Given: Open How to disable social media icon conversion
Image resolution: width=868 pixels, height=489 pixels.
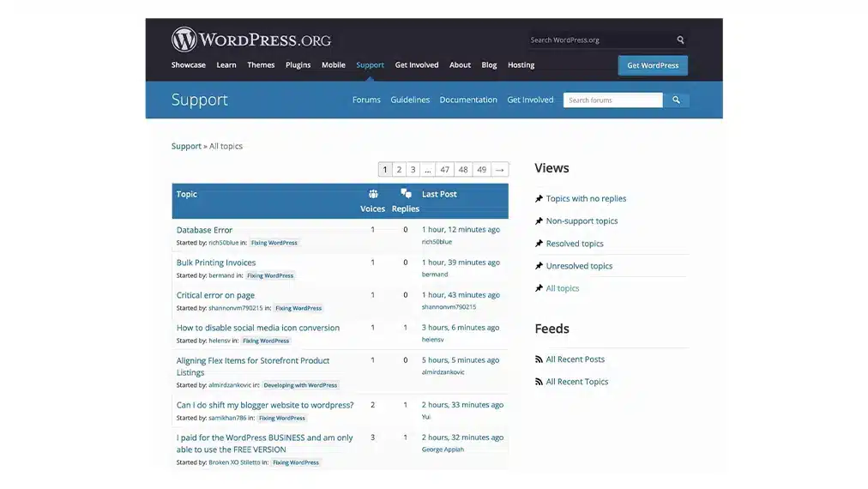Looking at the screenshot, I should pos(258,328).
